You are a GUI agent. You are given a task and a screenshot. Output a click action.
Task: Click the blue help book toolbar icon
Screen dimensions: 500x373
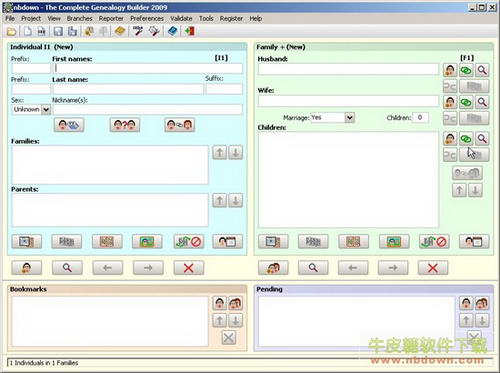172,32
